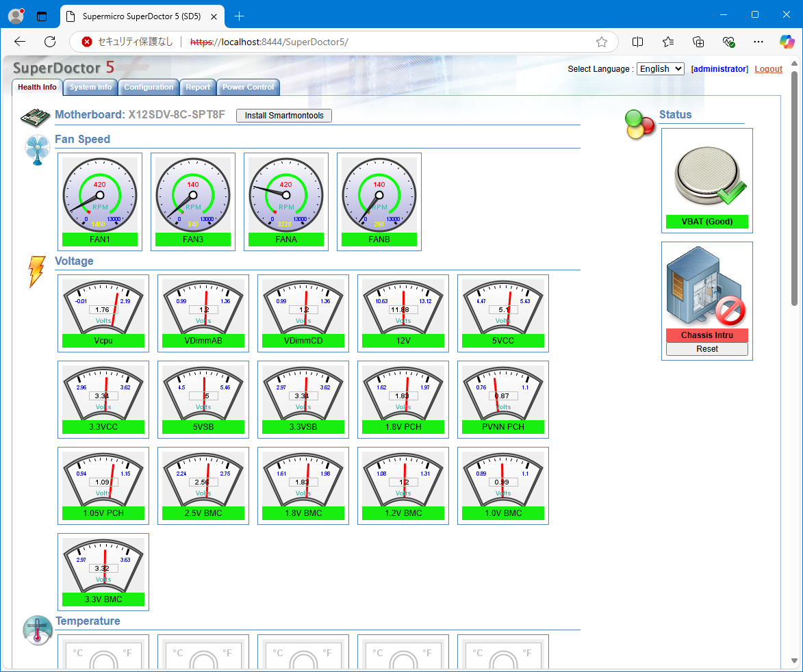The height and width of the screenshot is (672, 803).
Task: Click the FAN1 speed gauge
Action: click(100, 195)
